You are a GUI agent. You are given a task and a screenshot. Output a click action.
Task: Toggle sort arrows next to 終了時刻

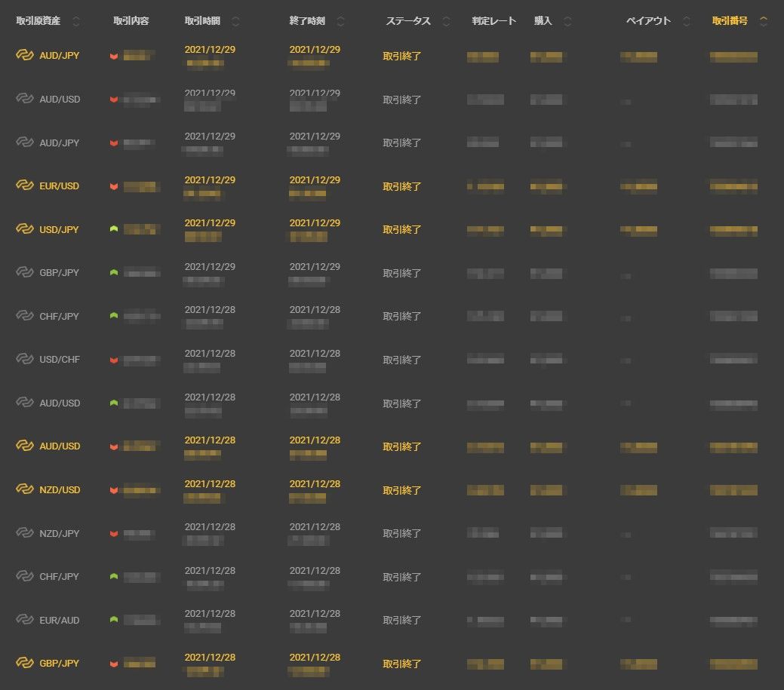click(341, 22)
